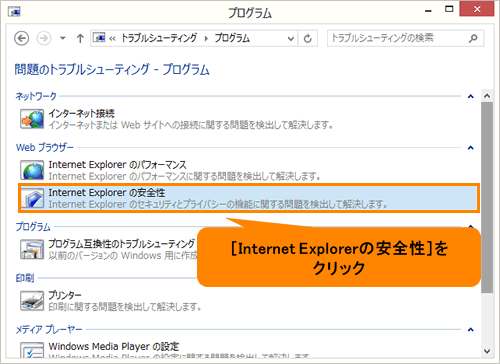This screenshot has height=364, width=500.
Task: Click the Web ブラウザー section heading
Action: click(x=45, y=147)
